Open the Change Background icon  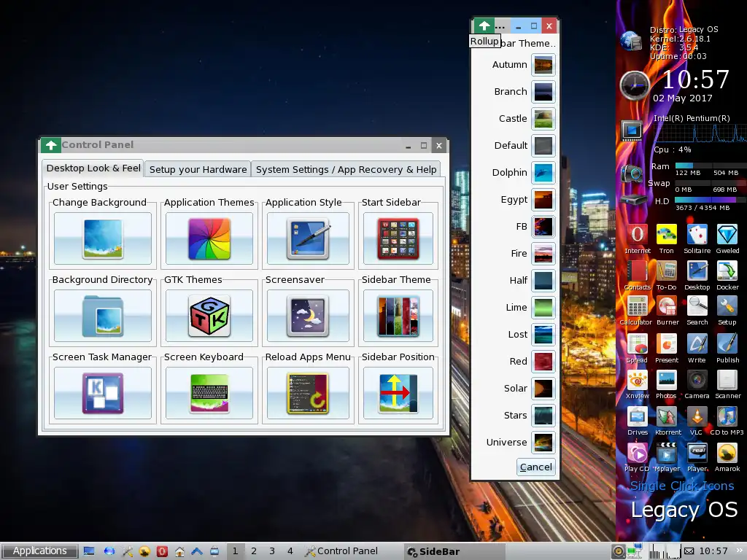(x=103, y=238)
